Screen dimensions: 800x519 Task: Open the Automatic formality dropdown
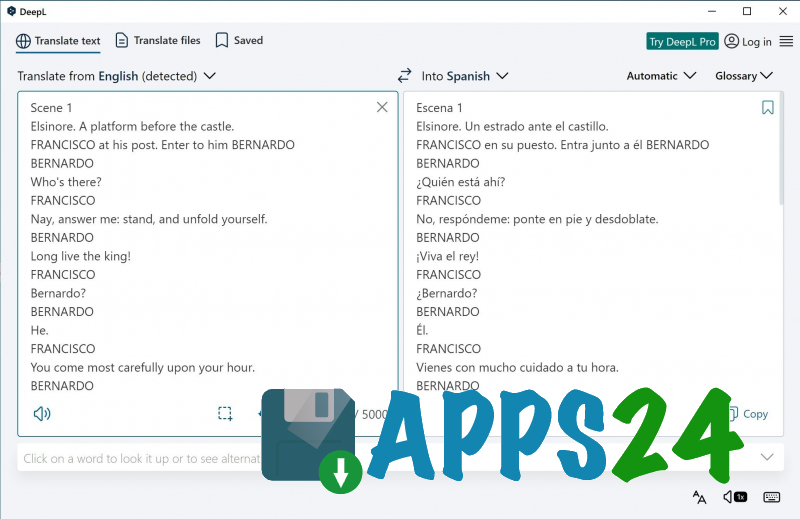(x=661, y=76)
